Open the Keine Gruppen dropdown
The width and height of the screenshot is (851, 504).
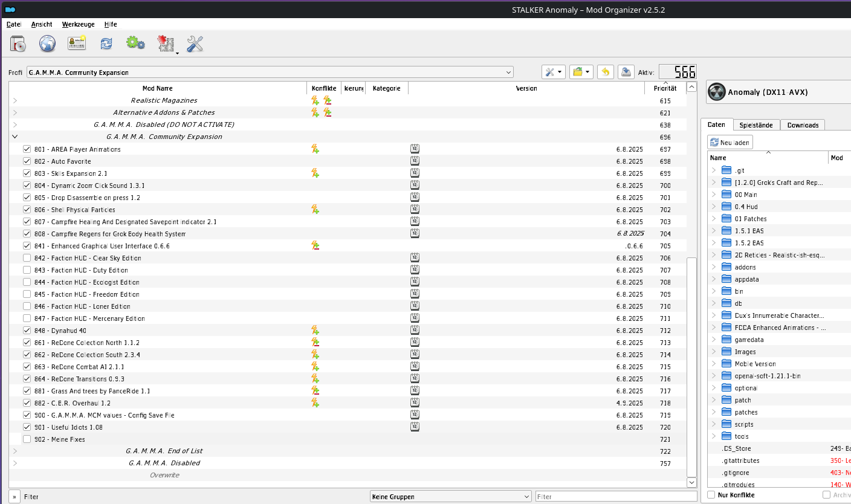[451, 497]
